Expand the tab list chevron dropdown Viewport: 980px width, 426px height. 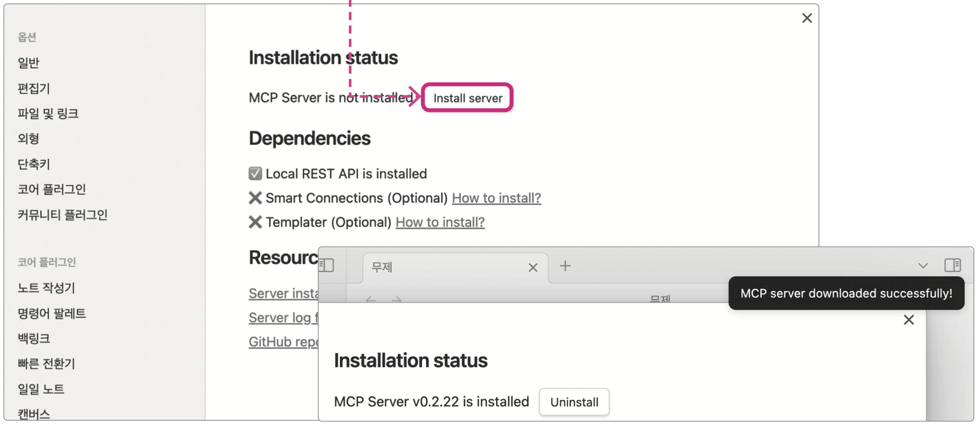(922, 266)
